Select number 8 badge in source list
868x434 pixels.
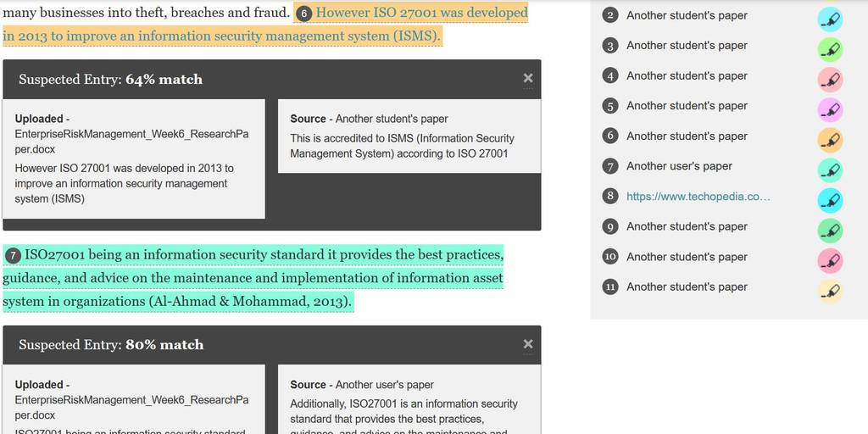point(610,197)
